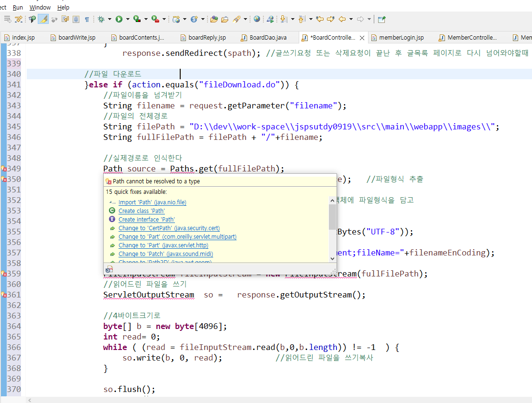Click the editor horizontal scroll left arrow
The height and width of the screenshot is (403, 532).
pyautogui.click(x=30, y=400)
